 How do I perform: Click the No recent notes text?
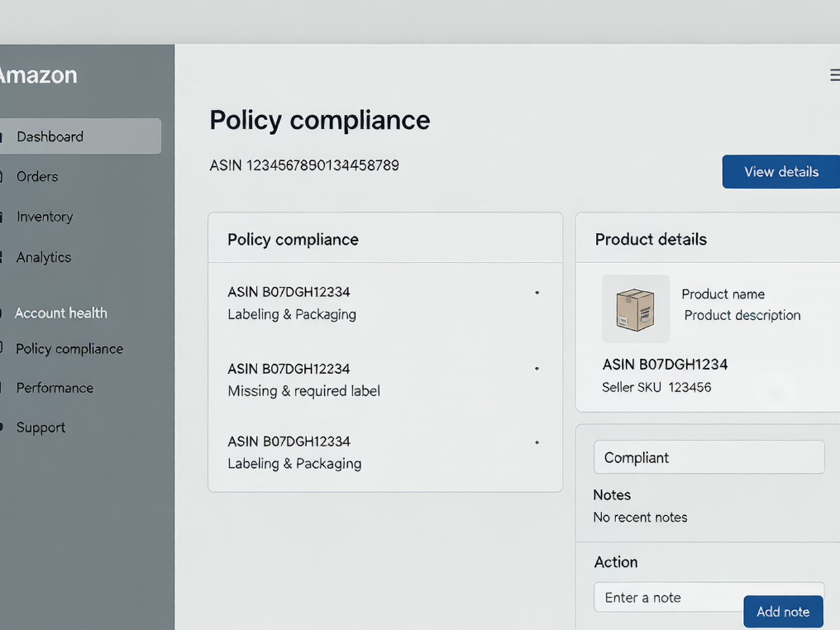(640, 517)
